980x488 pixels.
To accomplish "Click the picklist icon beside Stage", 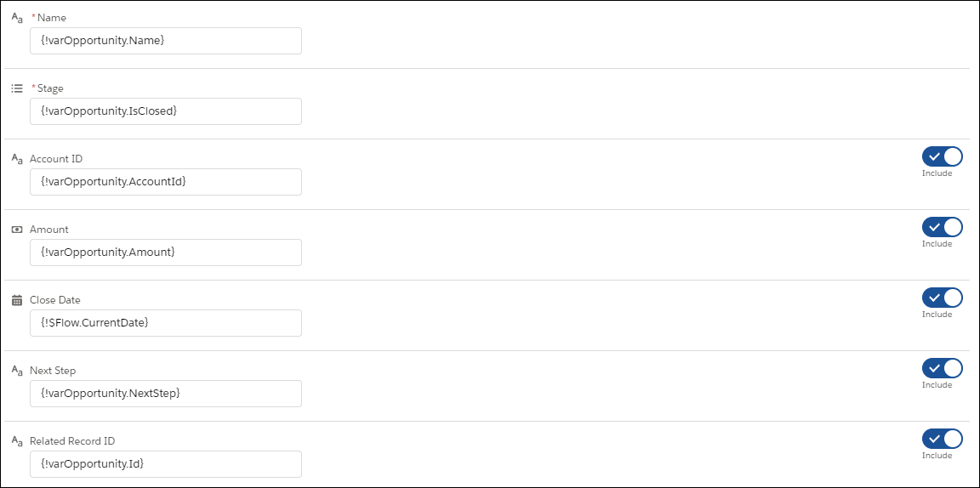I will click(x=18, y=88).
